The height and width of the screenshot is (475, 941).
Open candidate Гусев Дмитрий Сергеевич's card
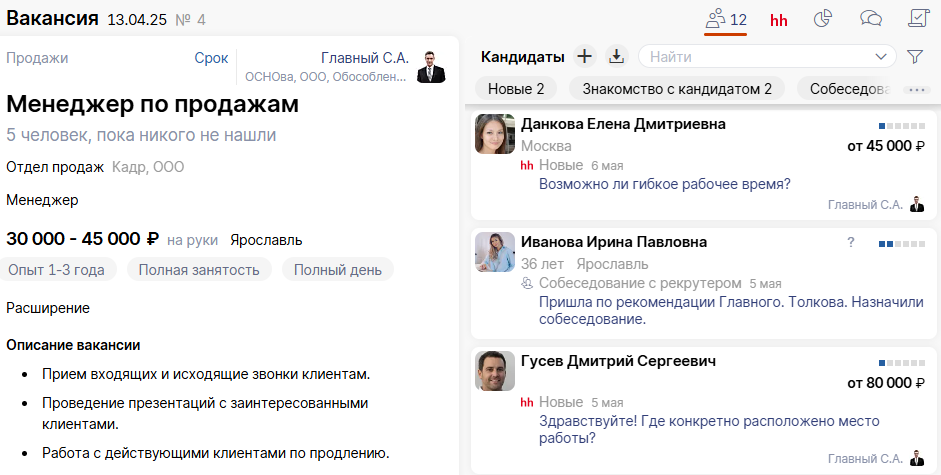tap(618, 361)
